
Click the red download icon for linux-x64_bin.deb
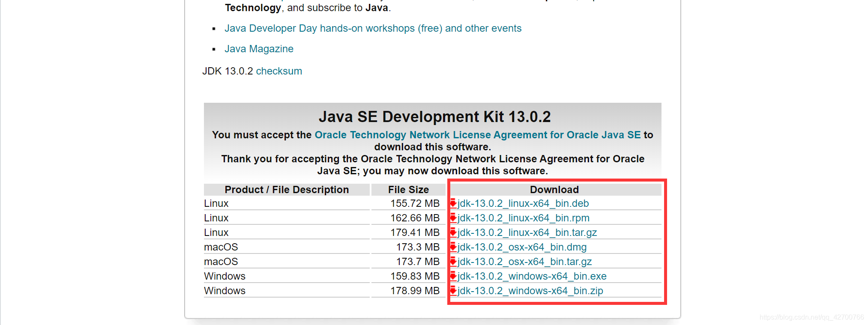coord(453,203)
